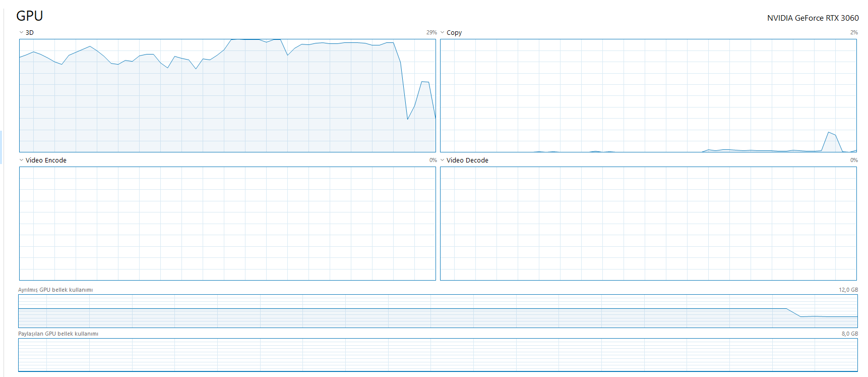This screenshot has height=377, width=868.
Task: Click the Ayrılmış GPU bellek kullanımı graph
Action: tap(438, 311)
